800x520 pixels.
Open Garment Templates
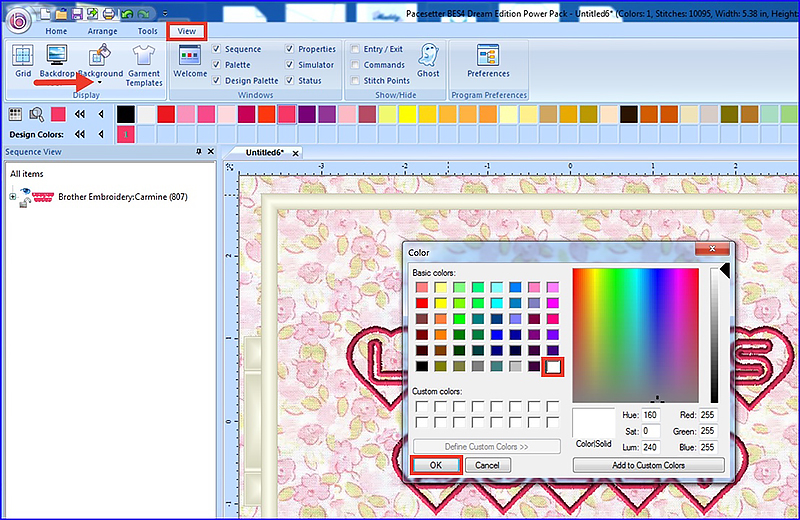[144, 59]
